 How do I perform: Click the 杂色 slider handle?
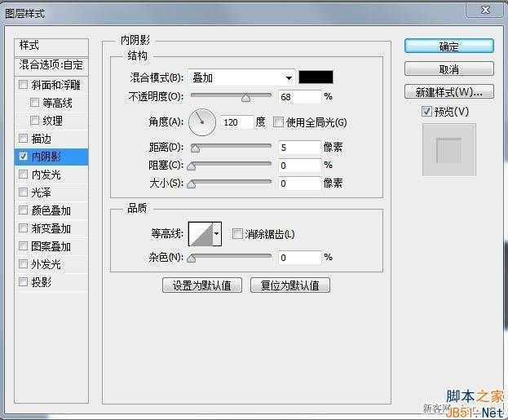(x=192, y=259)
